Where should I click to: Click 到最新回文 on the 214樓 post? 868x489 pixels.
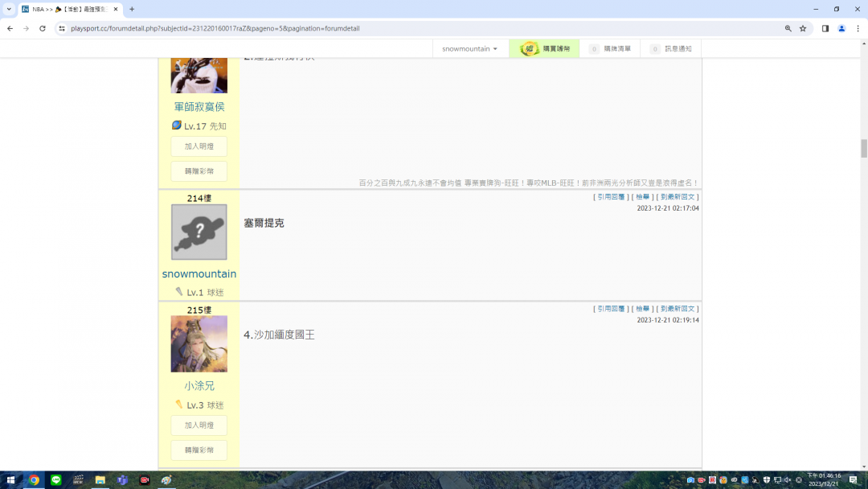point(678,196)
